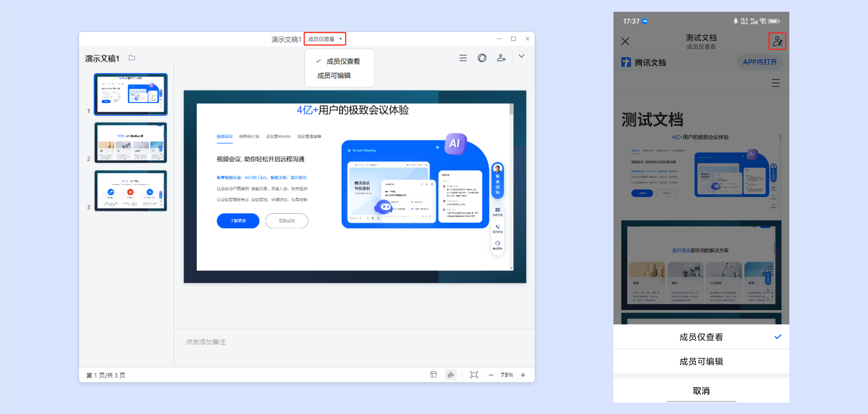Minimize the desktop presentation window
This screenshot has height=414, width=868.
click(499, 39)
